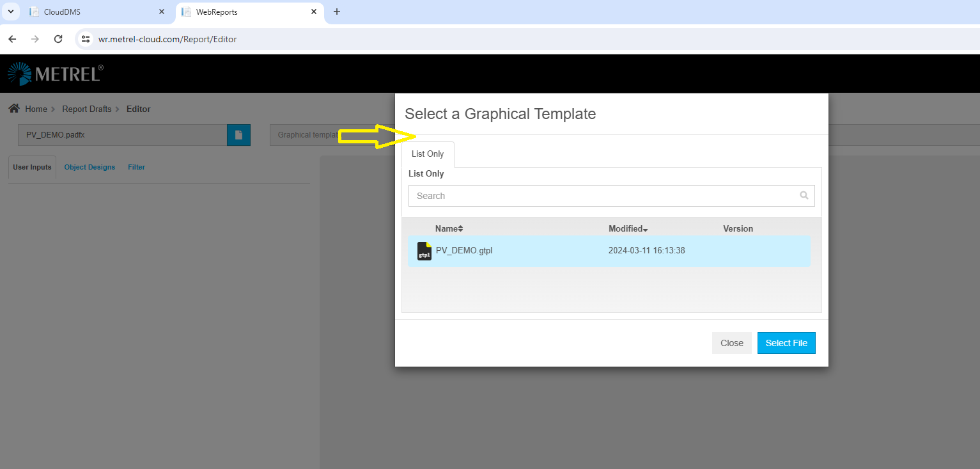Screen dimensions: 980x469
Task: Click the Home house icon in breadcrumb
Action: (13, 109)
